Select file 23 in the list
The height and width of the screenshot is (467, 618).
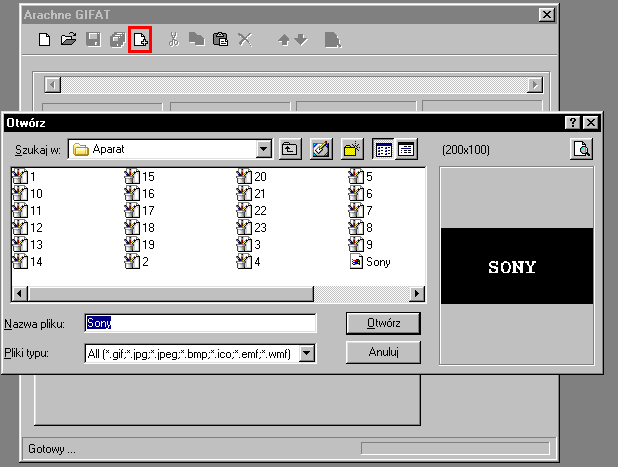pos(251,227)
